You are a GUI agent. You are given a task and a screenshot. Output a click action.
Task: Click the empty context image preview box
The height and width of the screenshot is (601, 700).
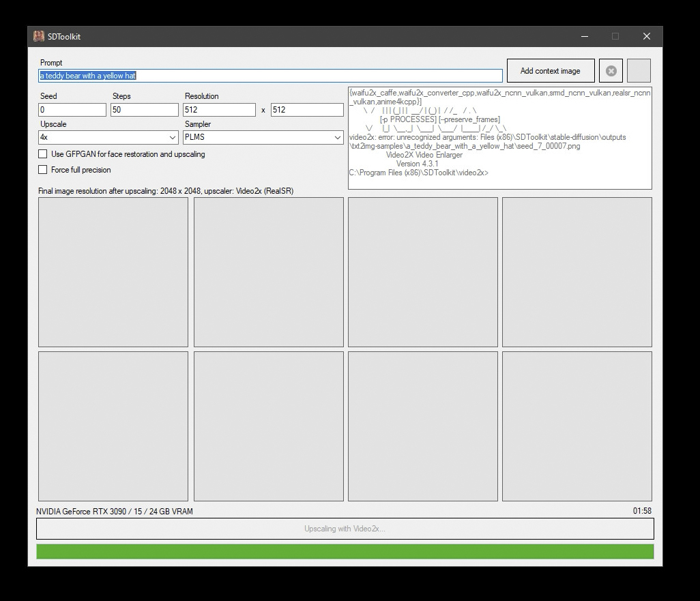[x=639, y=70]
